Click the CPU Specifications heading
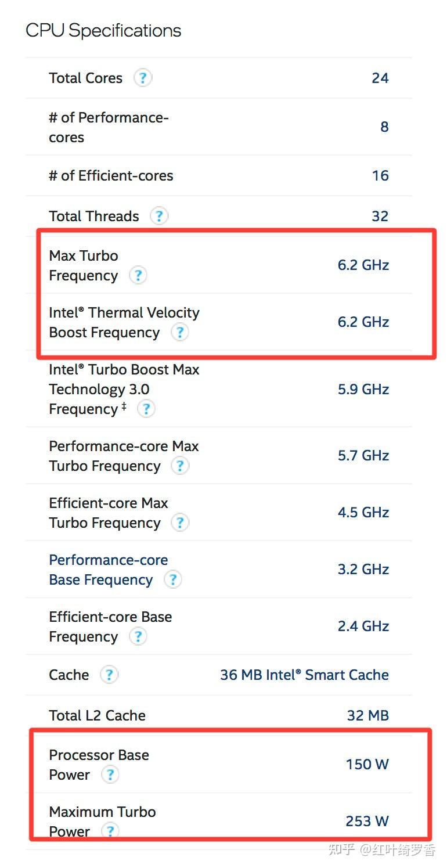 [103, 30]
